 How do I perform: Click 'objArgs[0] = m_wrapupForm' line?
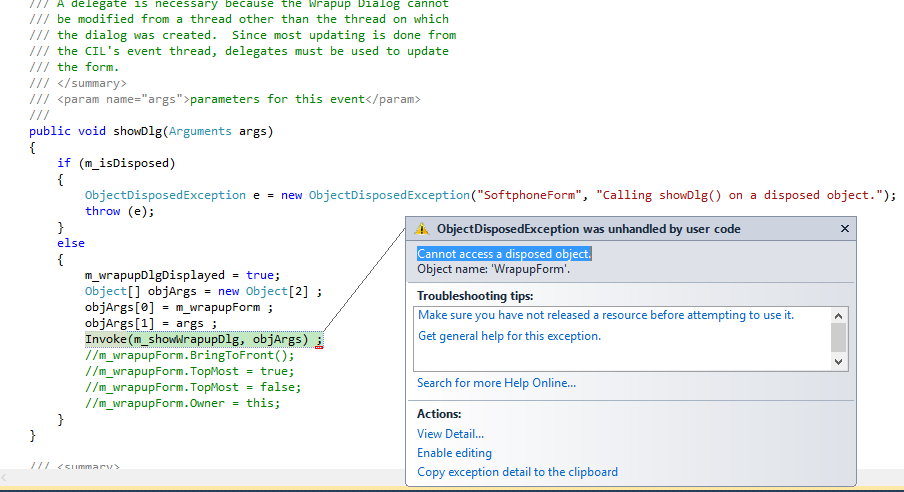(x=179, y=307)
